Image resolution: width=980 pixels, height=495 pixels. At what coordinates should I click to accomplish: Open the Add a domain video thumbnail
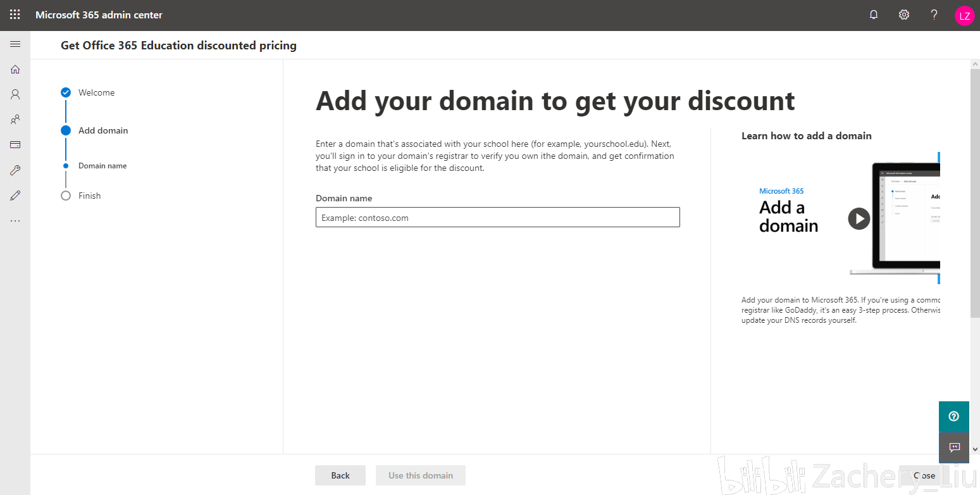click(841, 218)
